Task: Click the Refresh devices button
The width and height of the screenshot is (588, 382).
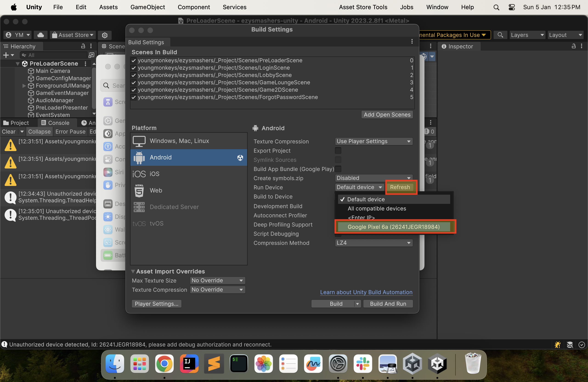Action: pos(400,187)
